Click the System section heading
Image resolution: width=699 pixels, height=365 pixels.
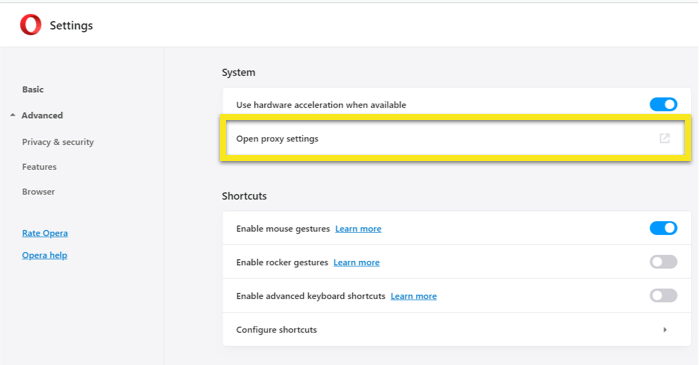(x=238, y=72)
